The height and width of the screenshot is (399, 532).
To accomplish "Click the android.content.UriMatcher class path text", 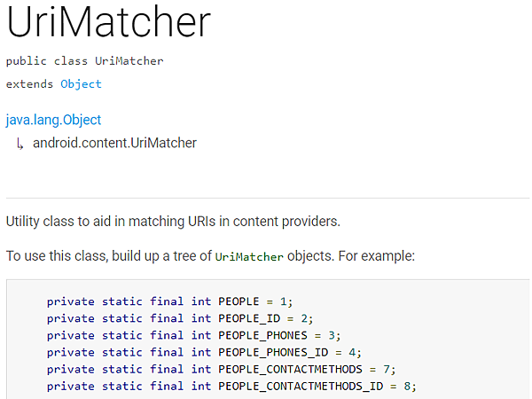I will click(114, 143).
